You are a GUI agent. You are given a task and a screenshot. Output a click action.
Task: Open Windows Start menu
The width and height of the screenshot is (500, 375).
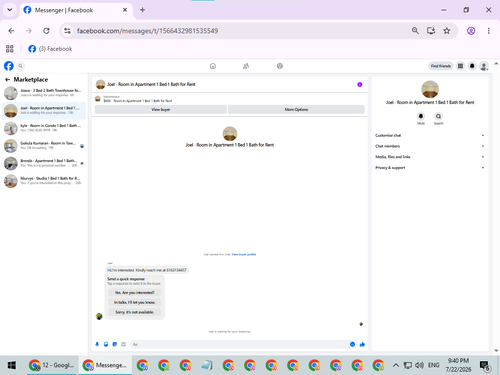12,365
